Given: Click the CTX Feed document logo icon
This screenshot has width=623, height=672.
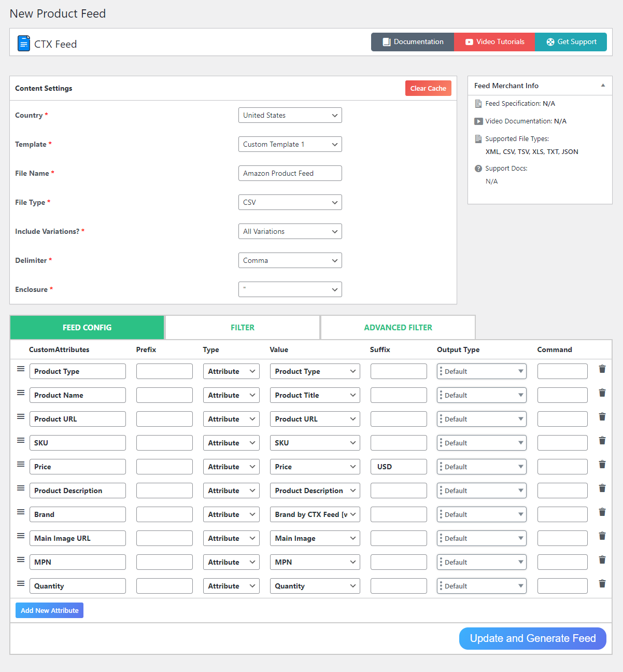Looking at the screenshot, I should (24, 43).
